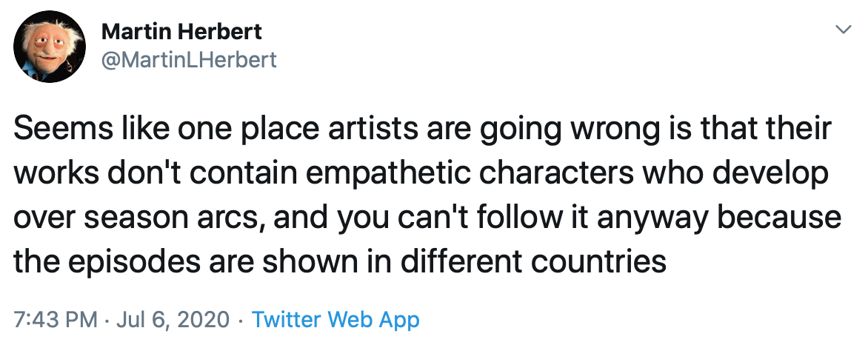Open the tweet options chevron menu
The width and height of the screenshot is (868, 345).
[x=843, y=30]
